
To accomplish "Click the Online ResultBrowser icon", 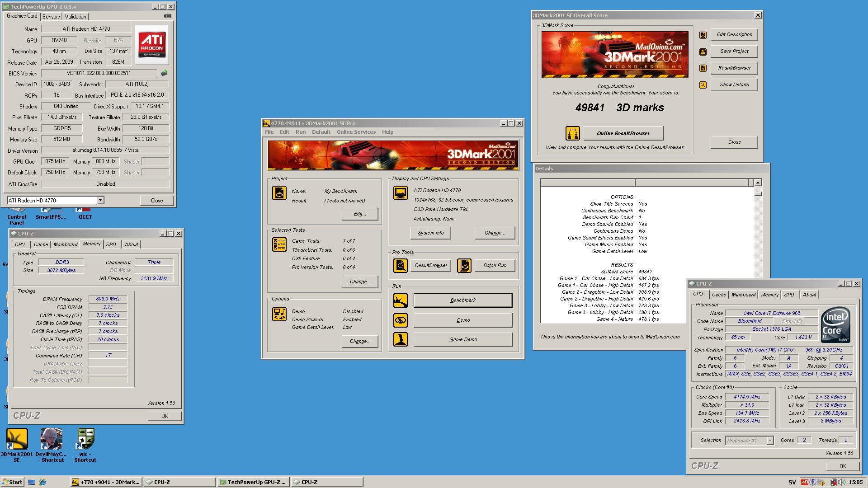I will [573, 133].
